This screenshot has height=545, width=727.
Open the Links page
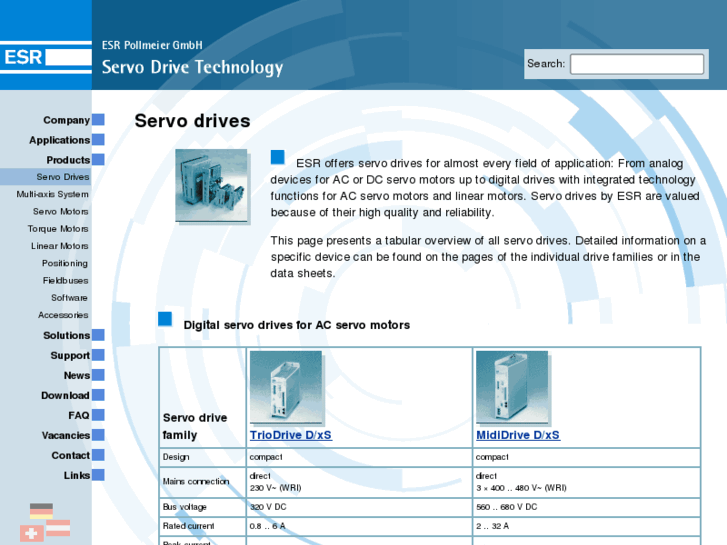(x=77, y=475)
